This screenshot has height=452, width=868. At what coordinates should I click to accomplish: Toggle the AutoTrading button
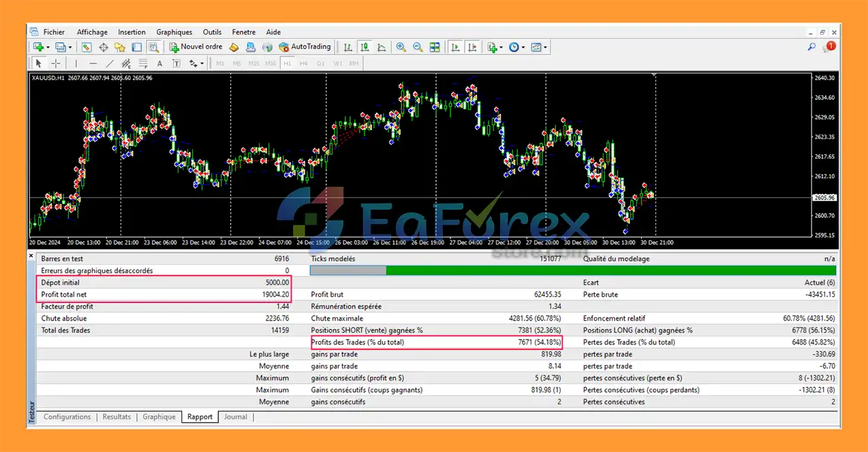[x=305, y=47]
